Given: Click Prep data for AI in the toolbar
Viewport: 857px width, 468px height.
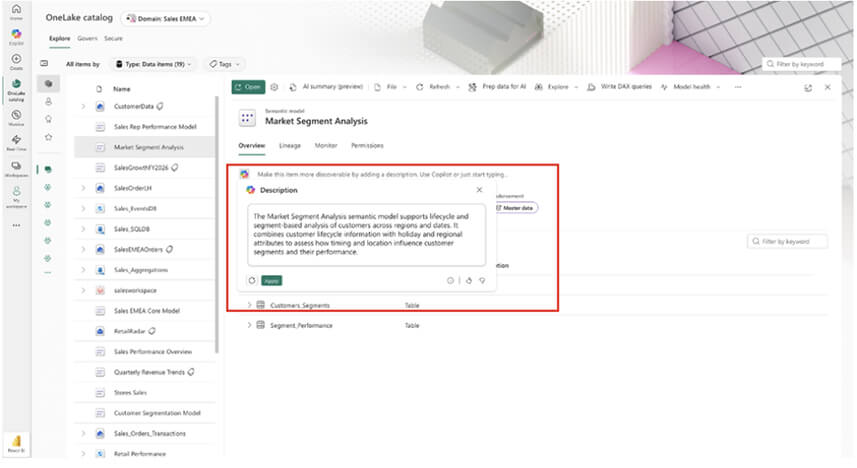Looking at the screenshot, I should click(497, 87).
